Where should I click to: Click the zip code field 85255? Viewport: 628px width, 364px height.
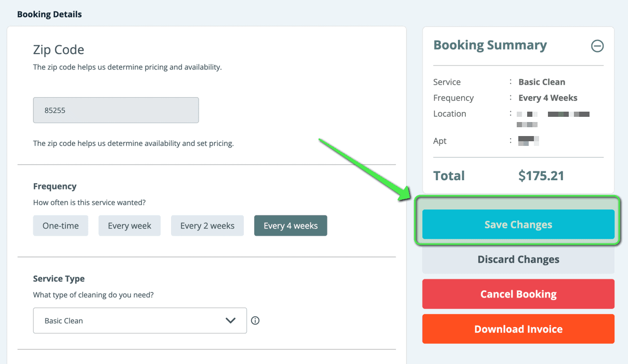[x=116, y=110]
